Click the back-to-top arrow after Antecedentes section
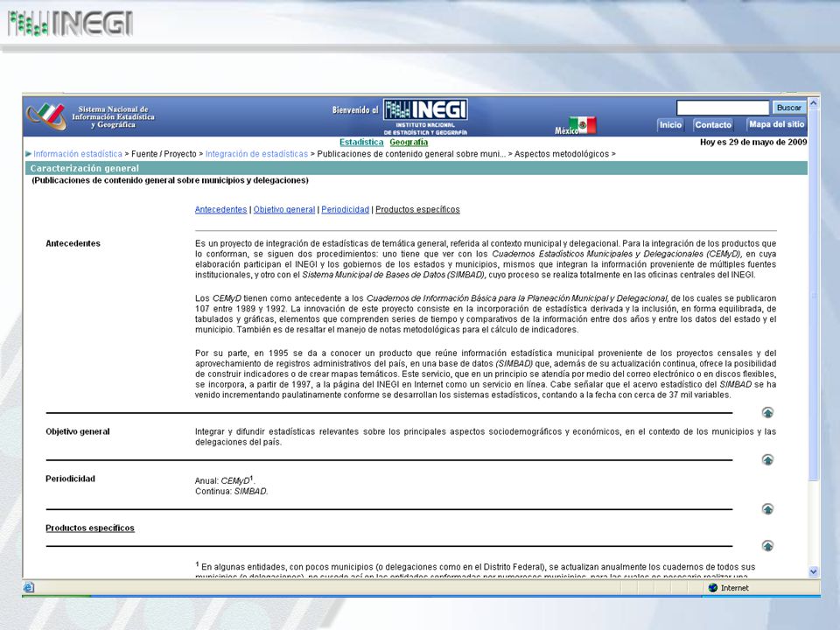 tap(767, 412)
